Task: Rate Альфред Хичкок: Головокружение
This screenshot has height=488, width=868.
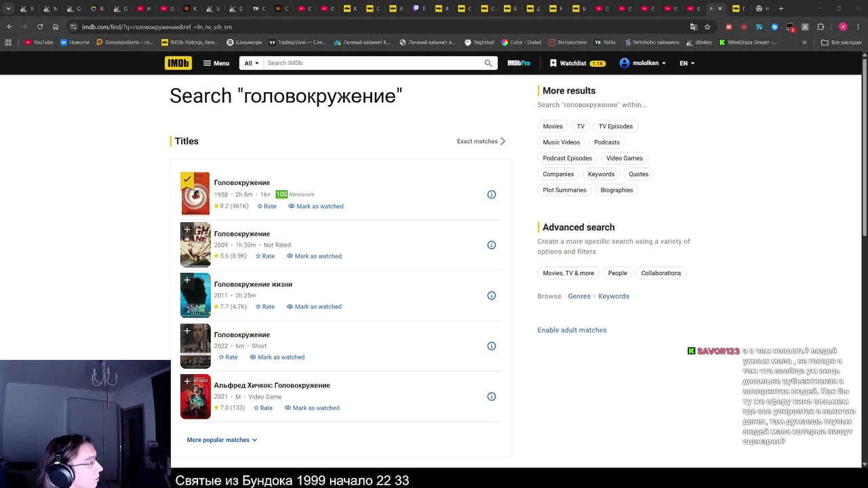Action: 263,408
